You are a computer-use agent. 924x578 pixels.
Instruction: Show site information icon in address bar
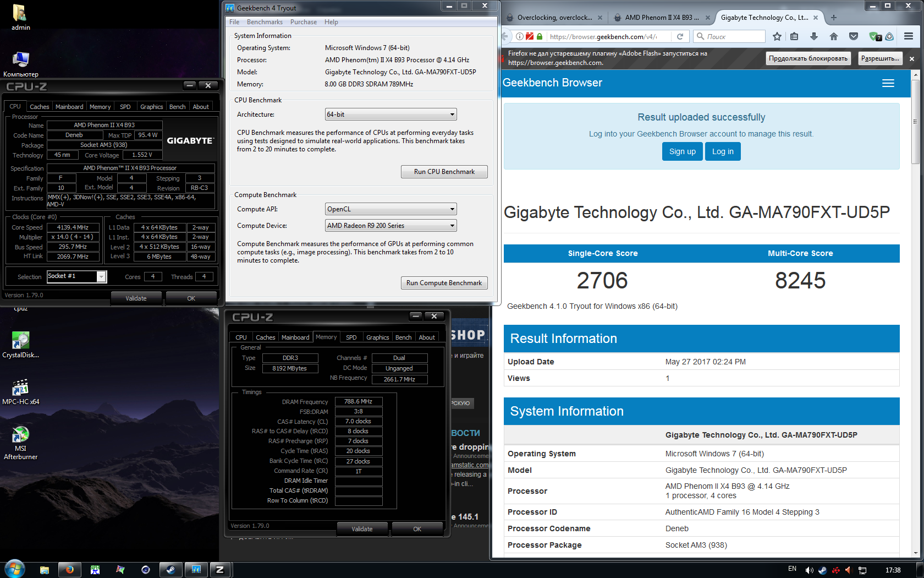[x=519, y=36]
